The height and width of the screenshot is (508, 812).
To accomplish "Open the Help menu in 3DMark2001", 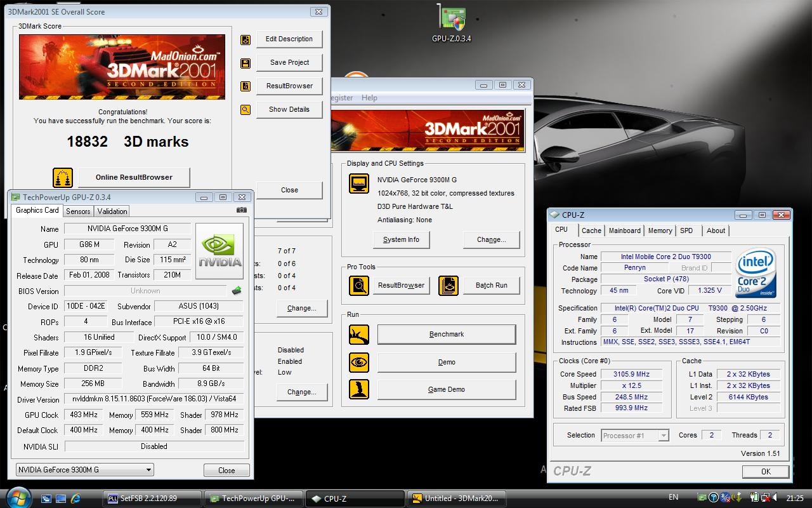I will tap(369, 98).
